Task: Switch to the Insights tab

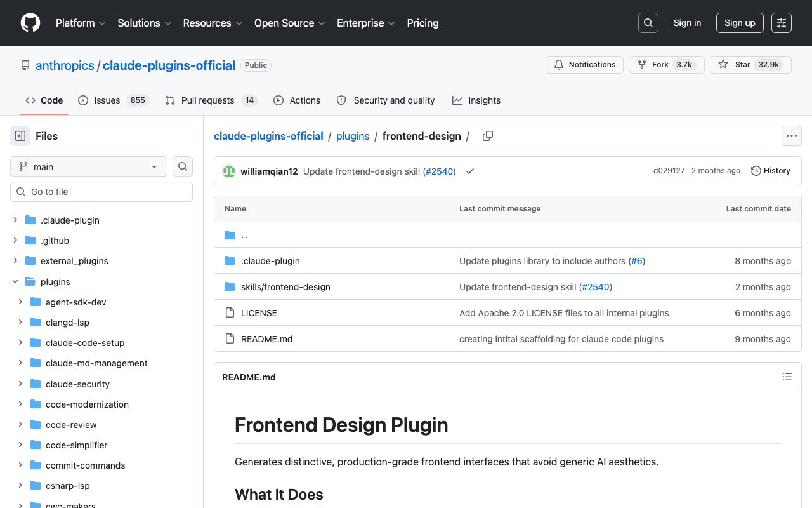Action: tap(476, 100)
